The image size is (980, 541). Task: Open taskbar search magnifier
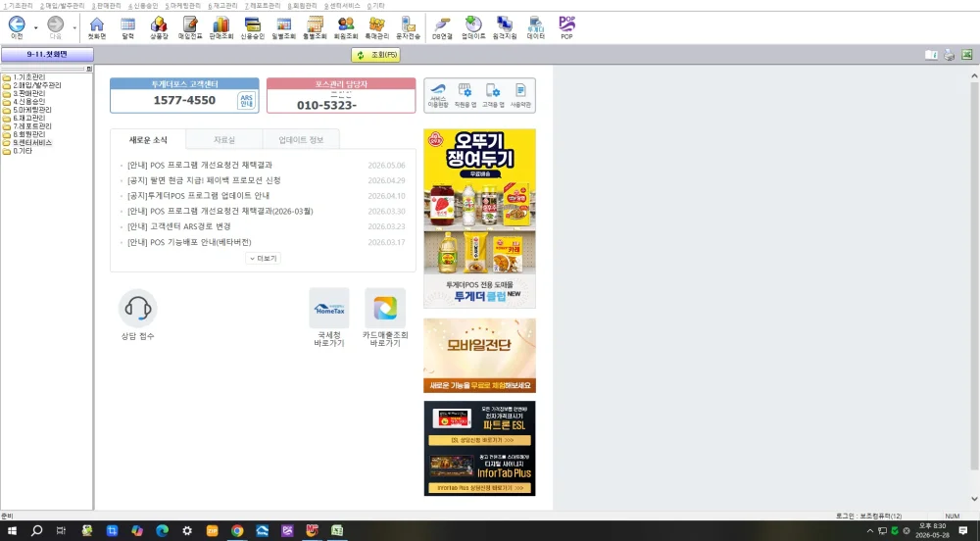click(37, 531)
